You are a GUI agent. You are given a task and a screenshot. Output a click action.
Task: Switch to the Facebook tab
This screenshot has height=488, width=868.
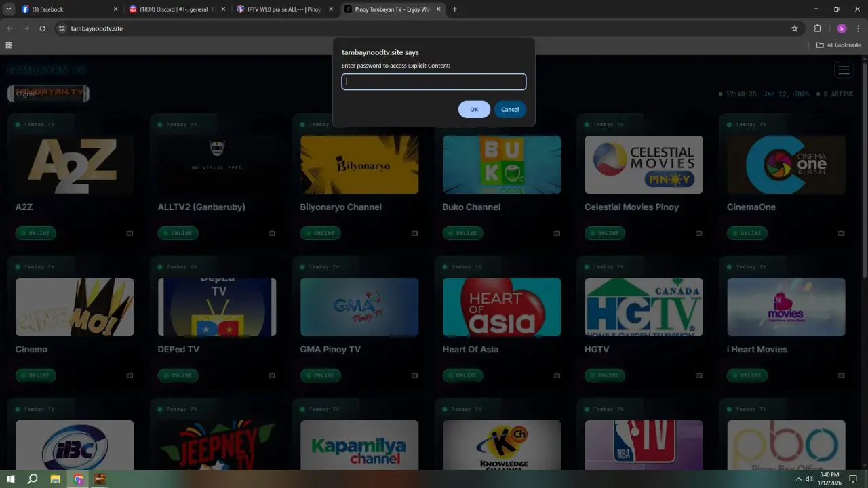[x=68, y=9]
